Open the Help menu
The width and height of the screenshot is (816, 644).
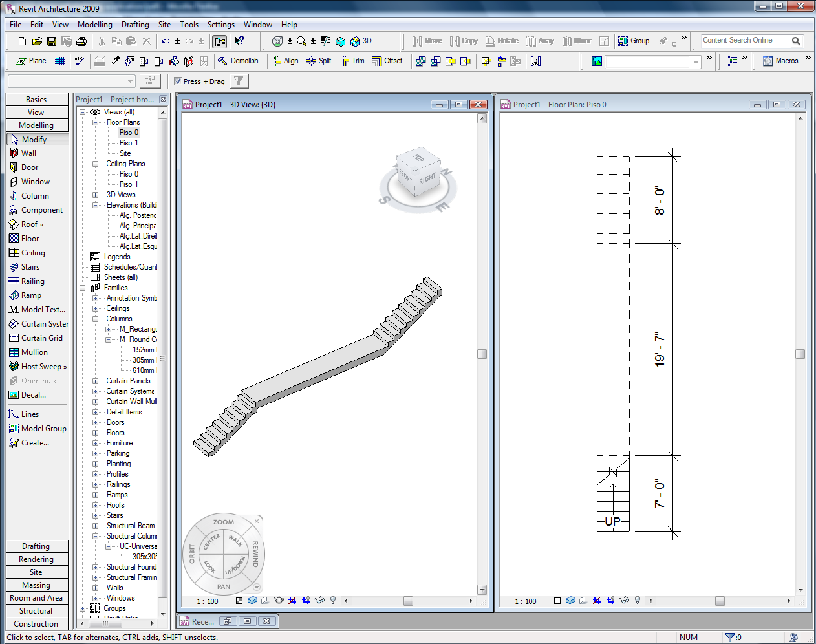click(x=289, y=25)
